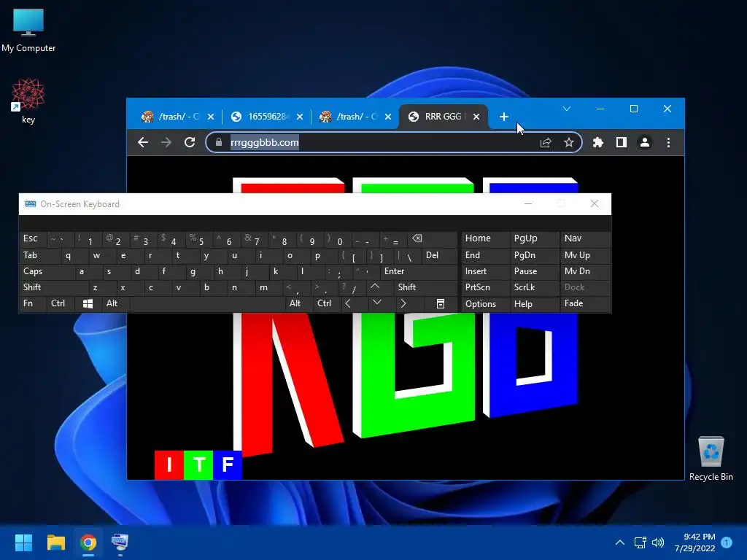Click Windows logo key on keyboard
Image resolution: width=747 pixels, height=560 pixels.
88,304
